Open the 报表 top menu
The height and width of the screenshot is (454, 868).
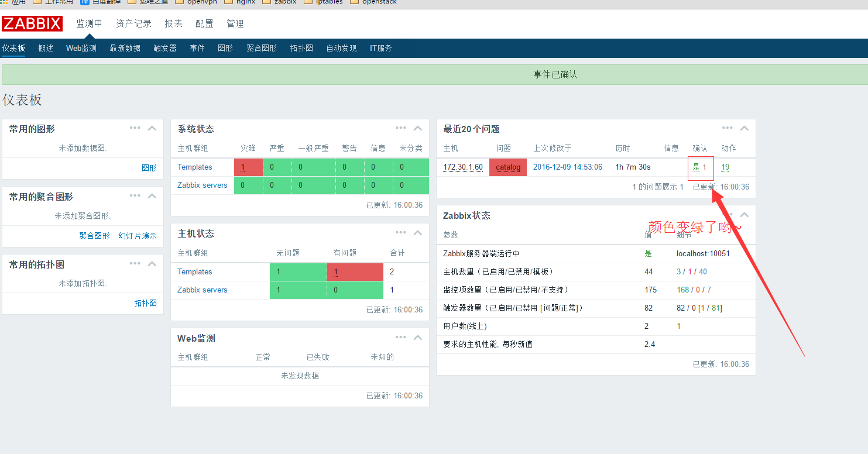[x=173, y=23]
